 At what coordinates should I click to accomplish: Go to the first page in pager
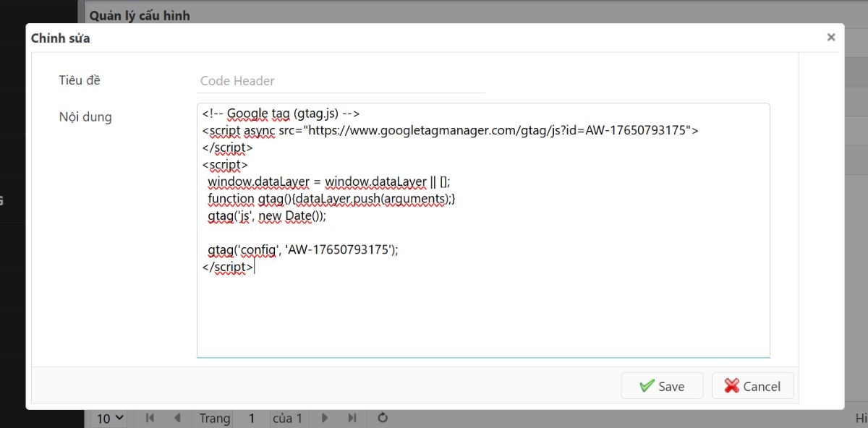point(150,418)
